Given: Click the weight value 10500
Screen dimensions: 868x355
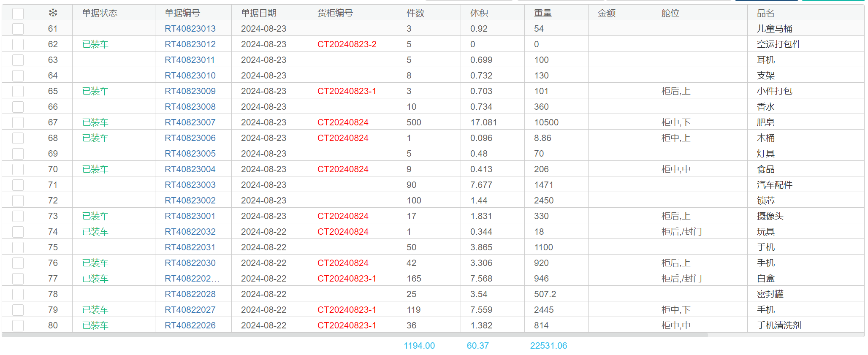Looking at the screenshot, I should pos(546,122).
